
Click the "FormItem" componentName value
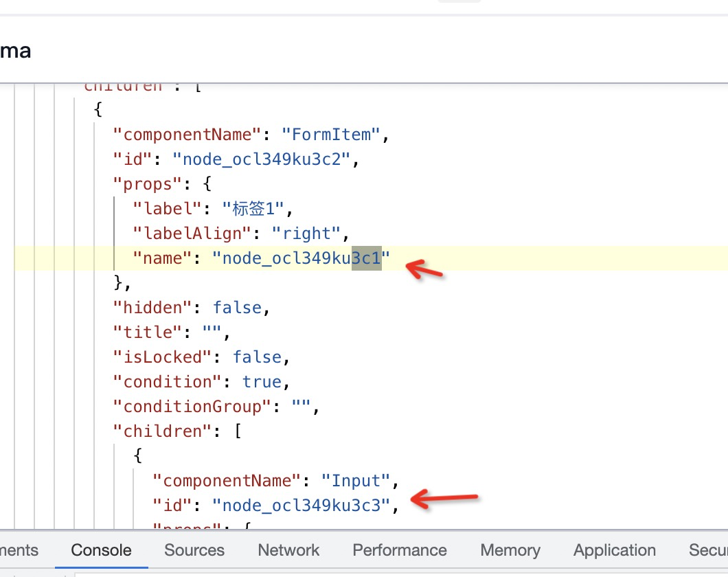click(331, 135)
